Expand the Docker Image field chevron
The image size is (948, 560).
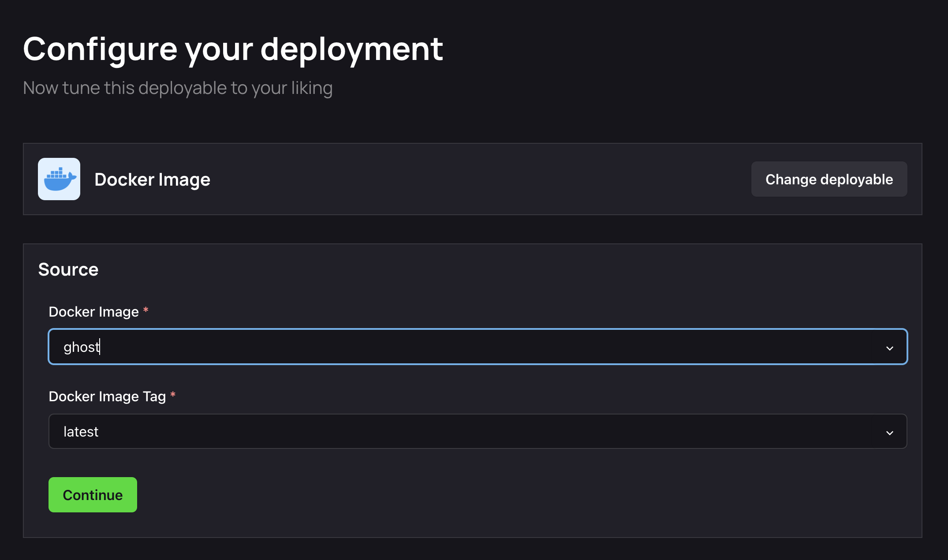(x=890, y=348)
